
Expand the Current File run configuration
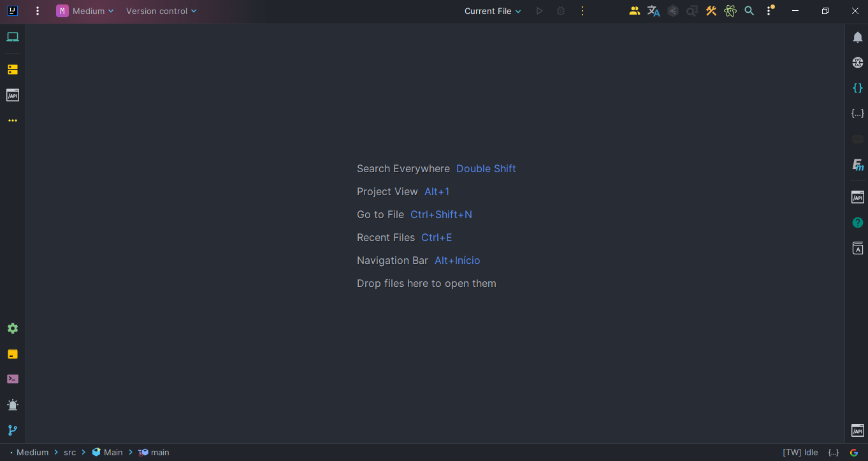tap(493, 11)
